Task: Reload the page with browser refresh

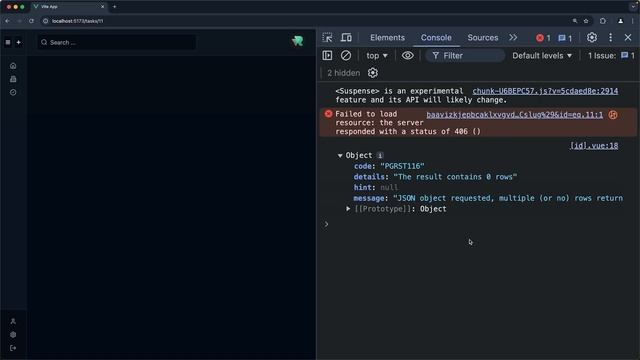Action: tap(31, 21)
